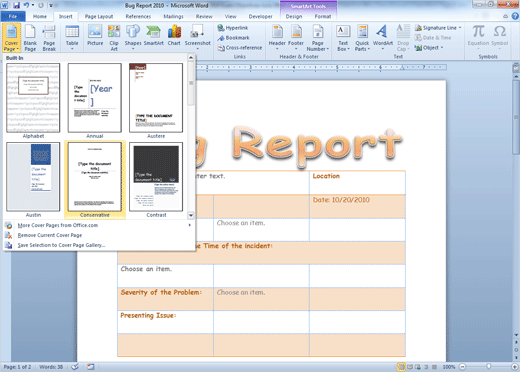The height and width of the screenshot is (372, 520).
Task: Save document from Quick Access Toolbar
Action: pos(16,5)
